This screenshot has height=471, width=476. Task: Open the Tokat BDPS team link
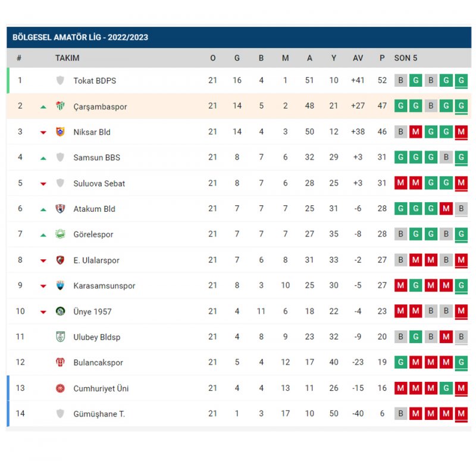95,81
